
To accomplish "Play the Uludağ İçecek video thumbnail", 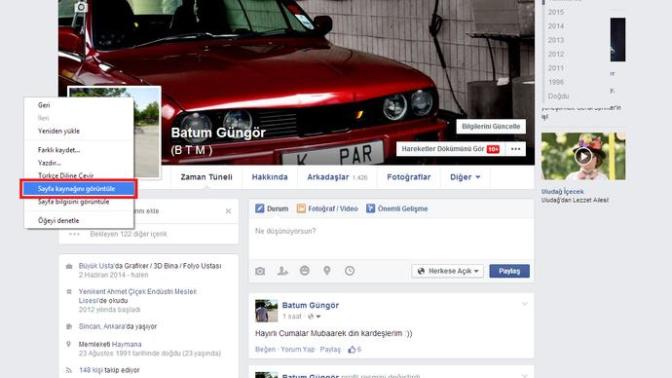I will pos(583,156).
